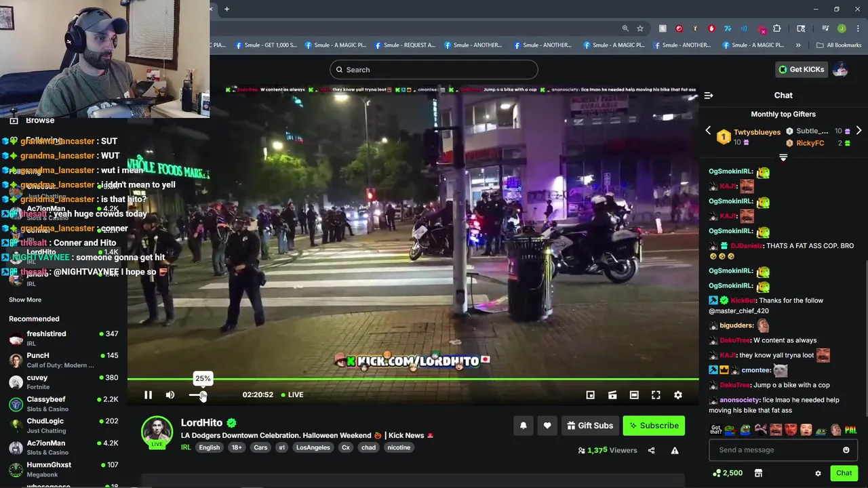The image size is (868, 488).
Task: Insert the 'Got that?' emote
Action: coord(716,430)
